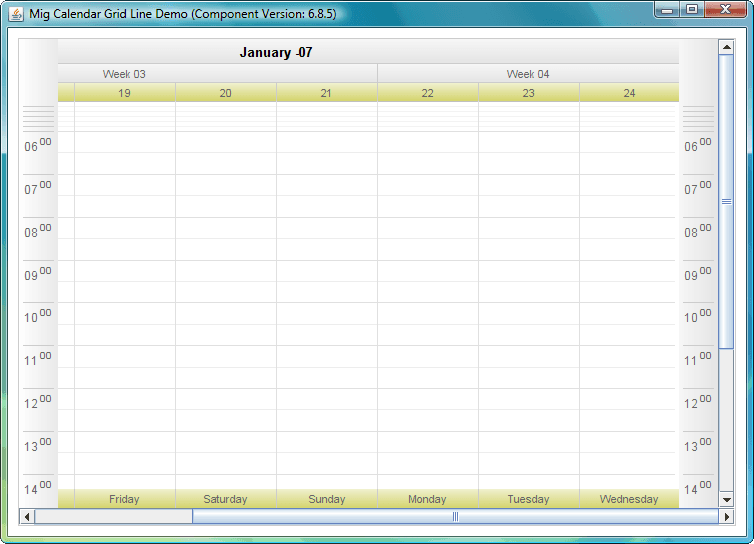Click the right 10:00 time label
Viewport: 754px width, 544px height.
tap(698, 316)
